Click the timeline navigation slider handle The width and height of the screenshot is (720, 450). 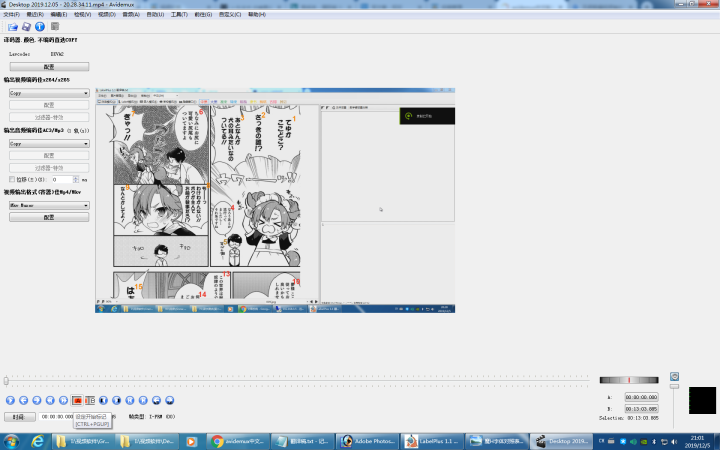click(6, 381)
